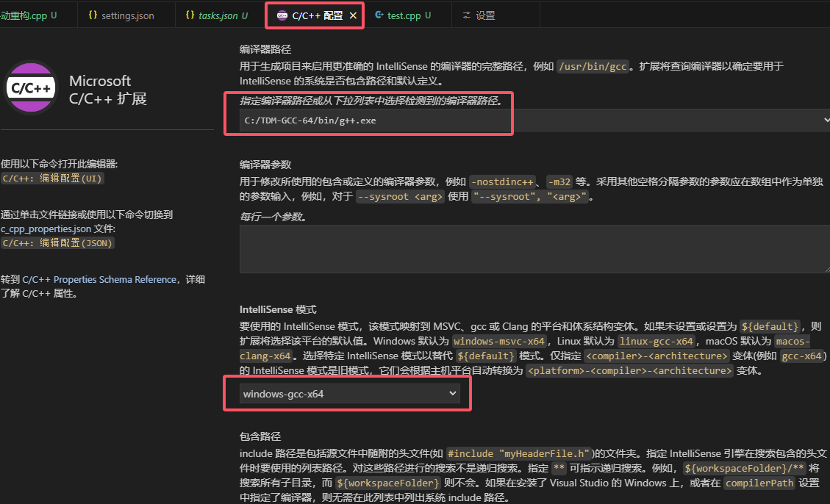Click the IntelliSense 模式 section heading
Viewport: 830px width, 504px height.
[278, 309]
